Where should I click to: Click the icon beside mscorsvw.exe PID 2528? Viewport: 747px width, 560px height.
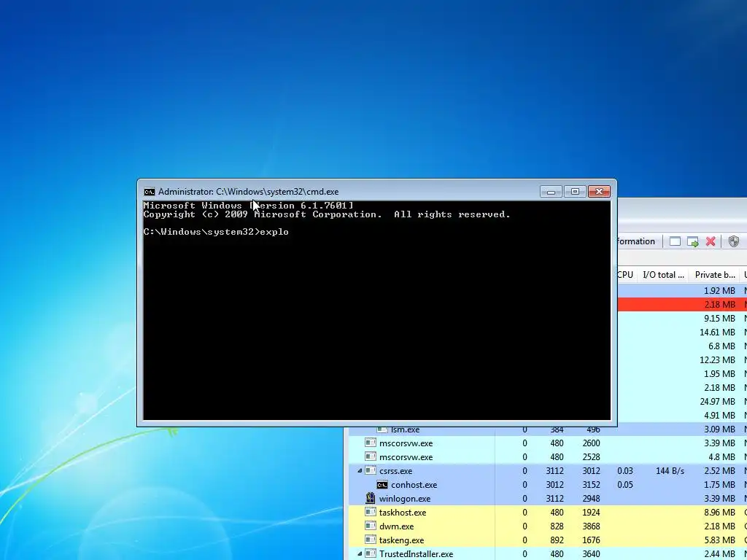coord(370,456)
